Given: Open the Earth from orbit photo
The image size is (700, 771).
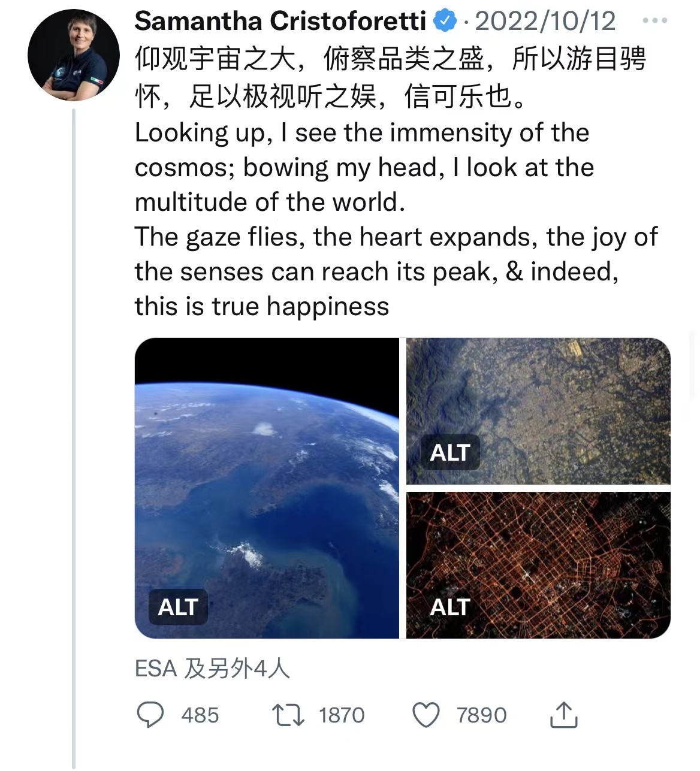Looking at the screenshot, I should (267, 467).
